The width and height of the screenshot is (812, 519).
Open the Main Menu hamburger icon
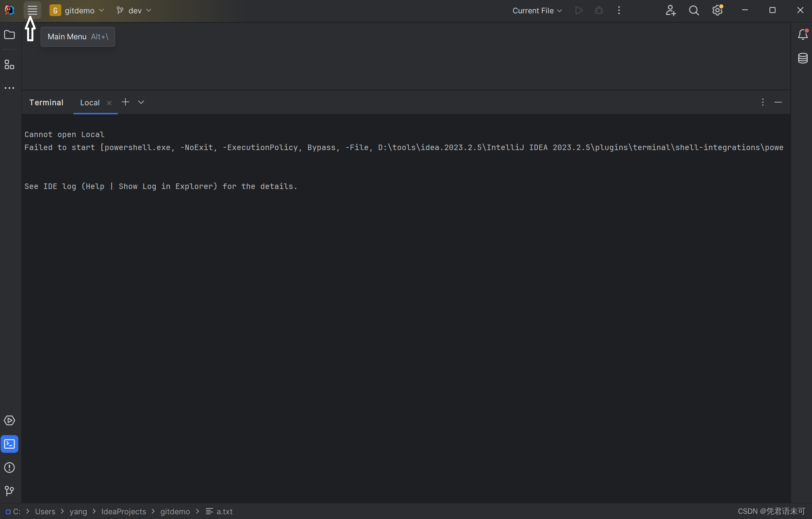32,10
